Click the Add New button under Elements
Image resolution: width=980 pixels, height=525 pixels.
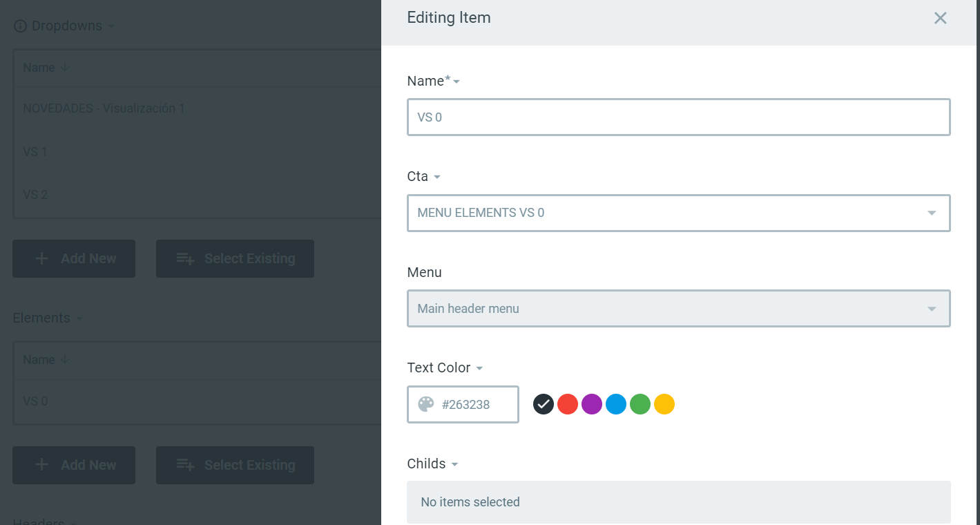point(73,465)
